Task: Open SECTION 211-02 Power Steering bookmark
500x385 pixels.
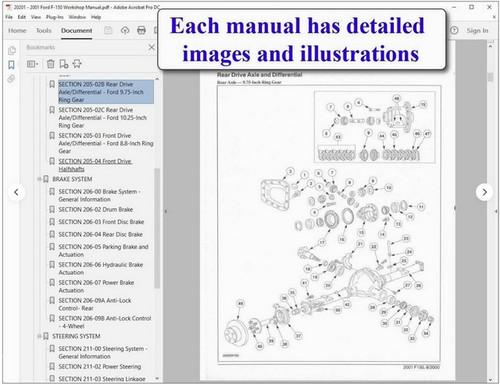Action: tap(100, 367)
